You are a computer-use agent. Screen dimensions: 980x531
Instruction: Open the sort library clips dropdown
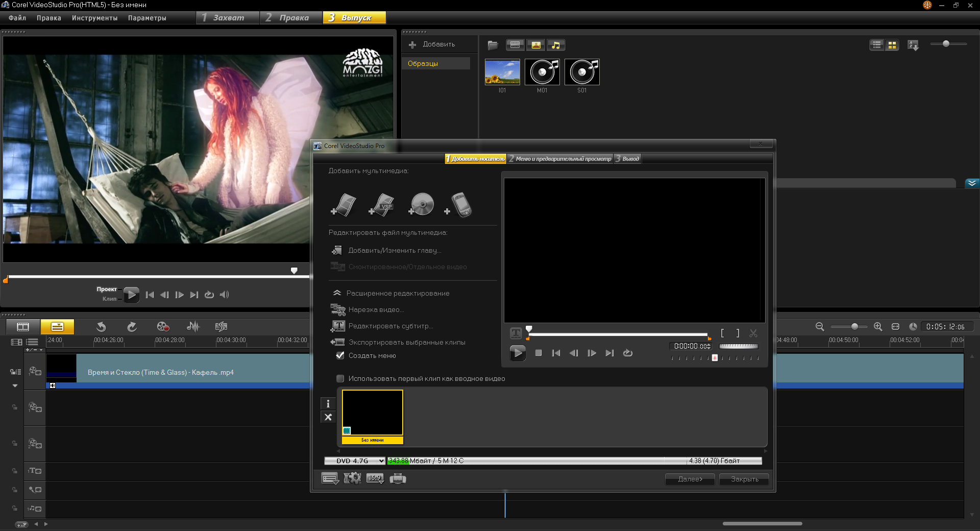pyautogui.click(x=913, y=45)
